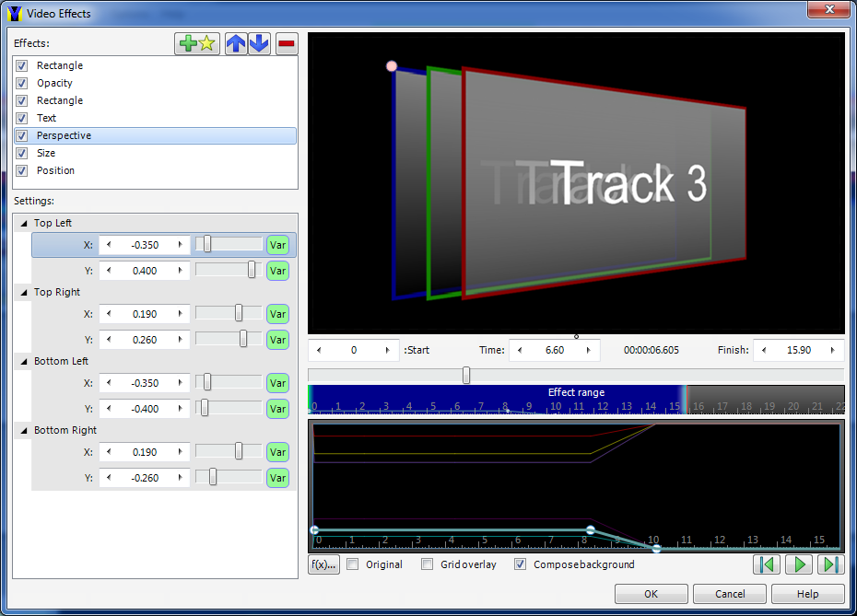The image size is (857, 616).
Task: Click the Finish input field value 15.90
Action: pyautogui.click(x=799, y=350)
